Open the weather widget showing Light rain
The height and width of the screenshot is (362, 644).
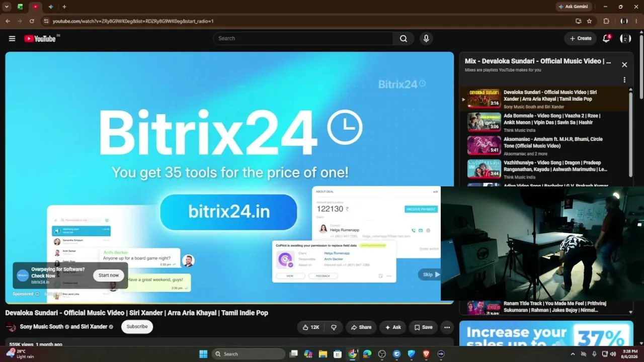coord(20,354)
